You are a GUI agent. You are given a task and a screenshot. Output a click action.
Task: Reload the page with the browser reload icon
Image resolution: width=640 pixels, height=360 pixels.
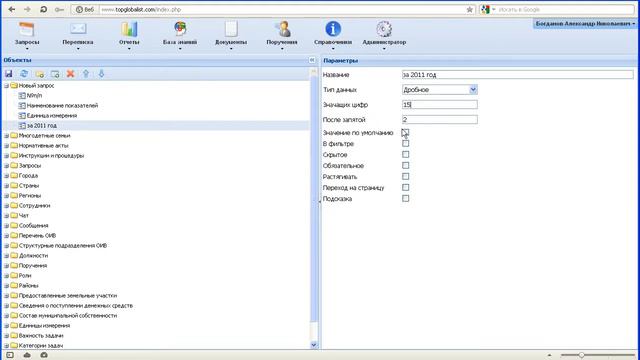pos(43,9)
